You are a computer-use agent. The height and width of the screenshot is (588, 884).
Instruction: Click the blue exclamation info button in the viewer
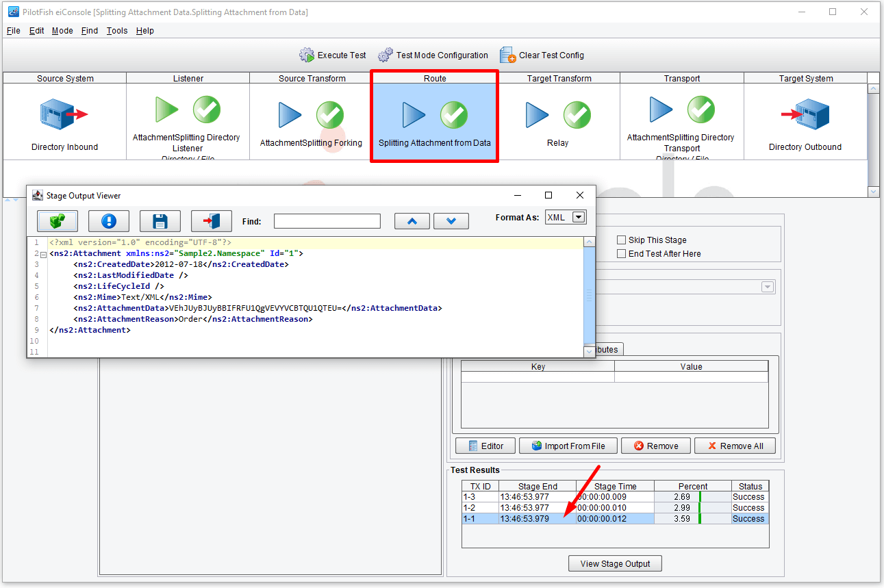pyautogui.click(x=109, y=221)
